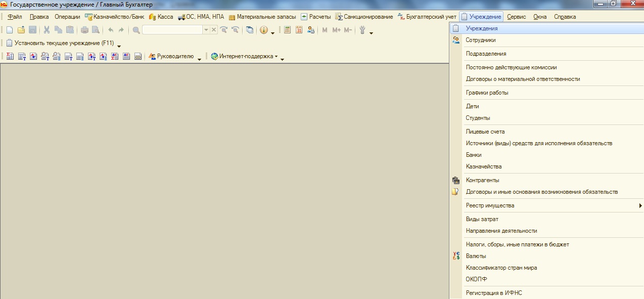This screenshot has height=299, width=644.
Task: Click the yellow info help icon
Action: tap(264, 30)
